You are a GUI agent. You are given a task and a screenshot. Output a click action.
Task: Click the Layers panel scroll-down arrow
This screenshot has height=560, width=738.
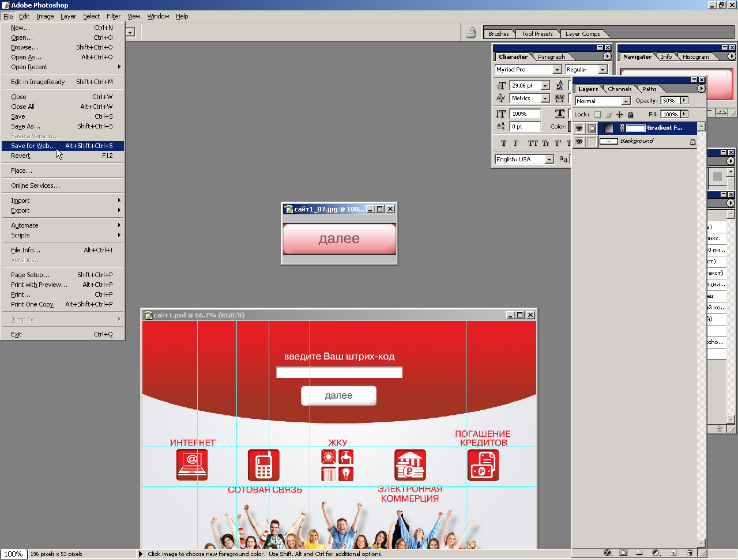click(701, 543)
